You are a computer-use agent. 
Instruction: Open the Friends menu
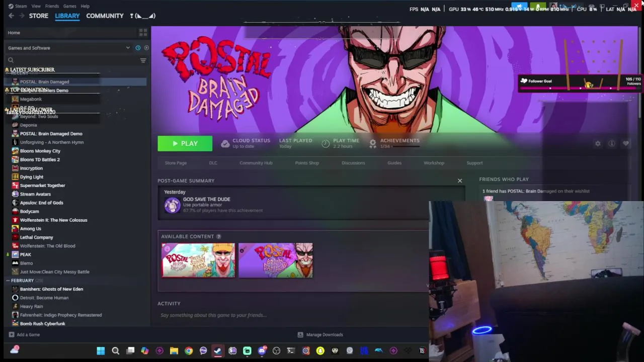(x=52, y=6)
